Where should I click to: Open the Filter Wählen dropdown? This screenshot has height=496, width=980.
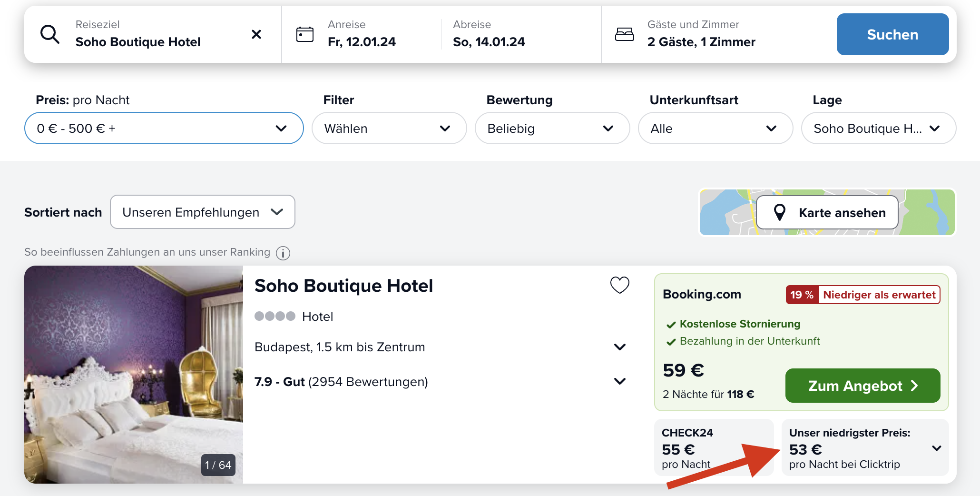tap(389, 128)
